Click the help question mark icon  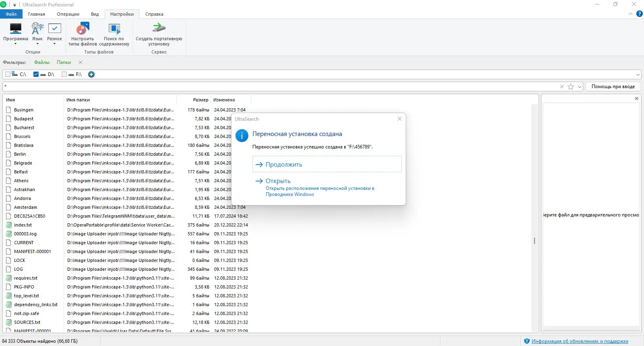point(639,14)
